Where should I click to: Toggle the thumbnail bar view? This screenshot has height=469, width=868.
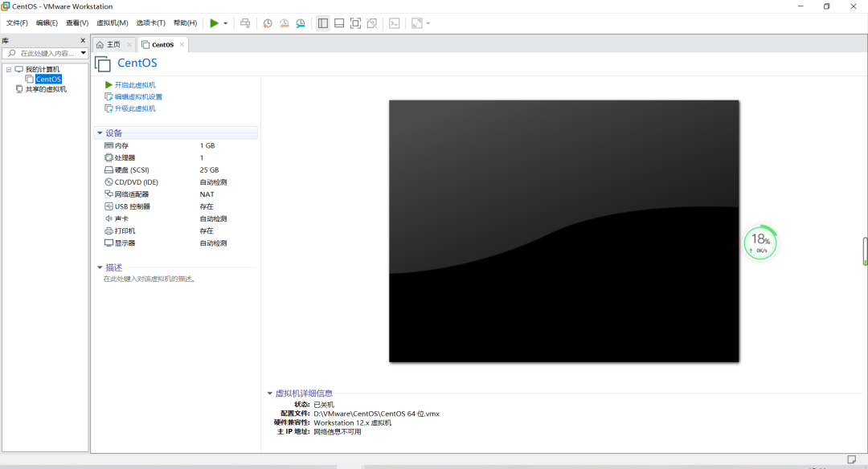pos(338,23)
